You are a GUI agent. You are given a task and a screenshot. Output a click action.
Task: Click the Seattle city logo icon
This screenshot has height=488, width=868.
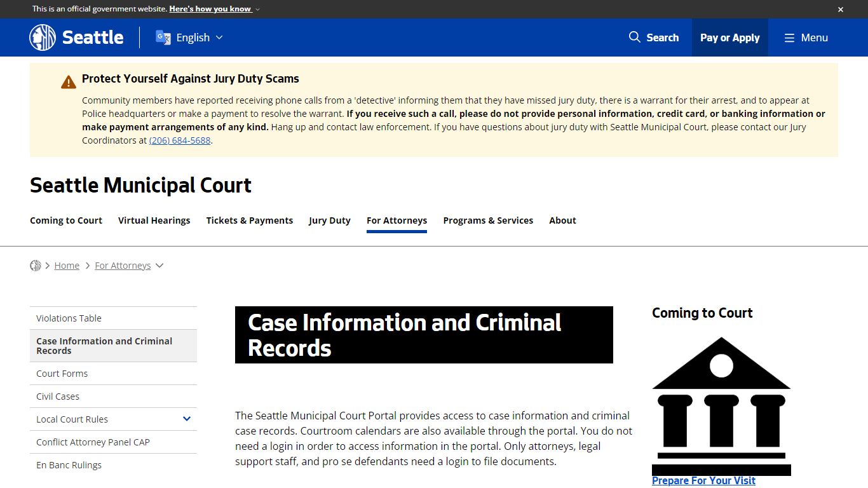(43, 37)
